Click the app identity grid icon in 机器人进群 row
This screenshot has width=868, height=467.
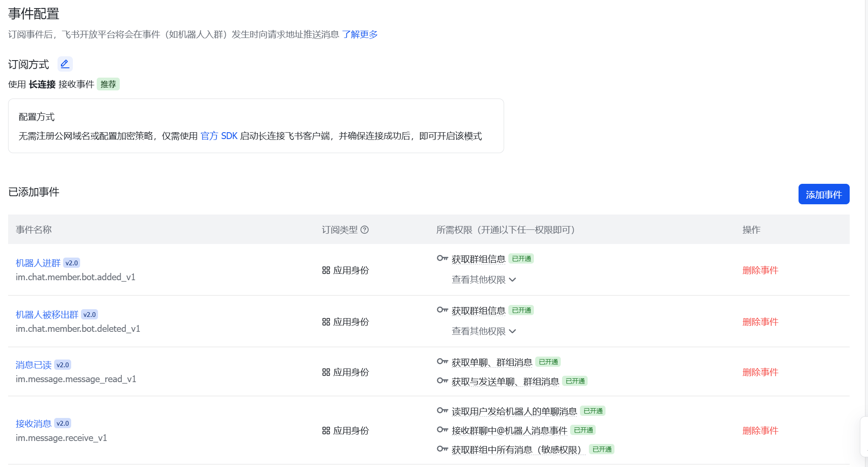[x=326, y=270]
